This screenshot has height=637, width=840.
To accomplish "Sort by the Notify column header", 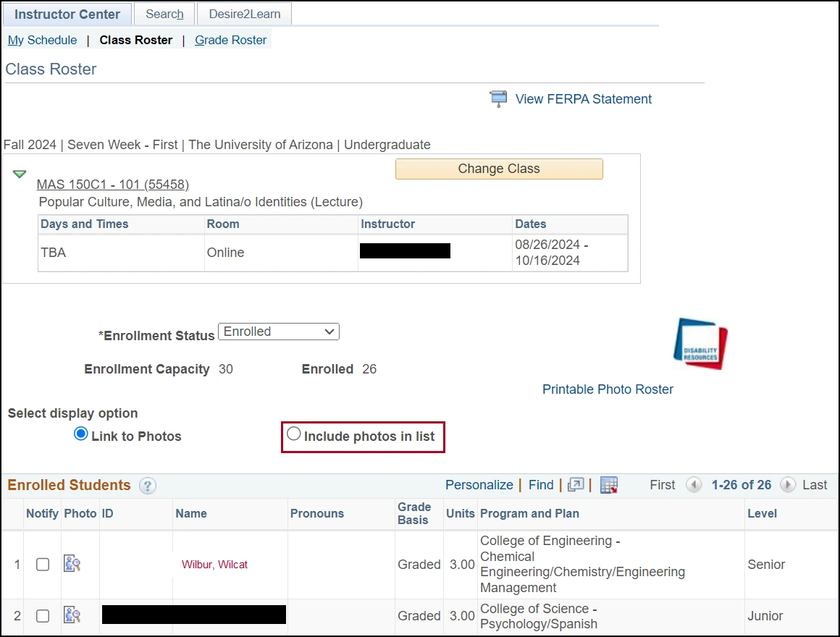I will pyautogui.click(x=42, y=513).
